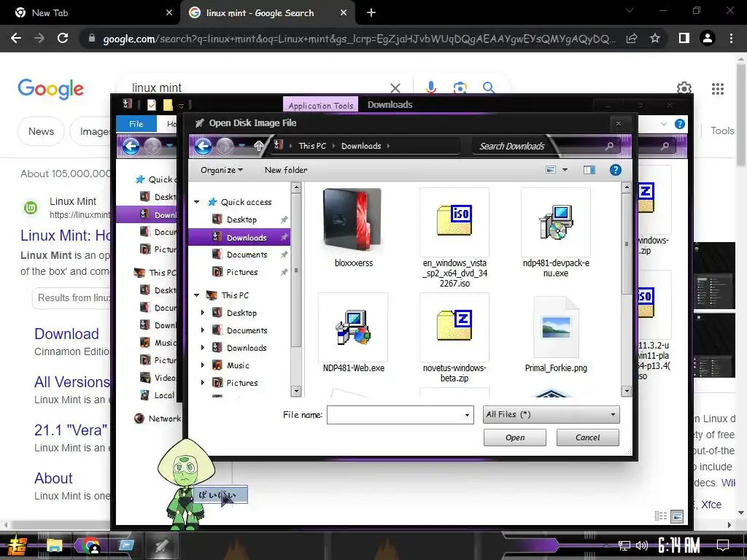
Task: Click Explorer window Back arrow button
Action: pos(131,146)
